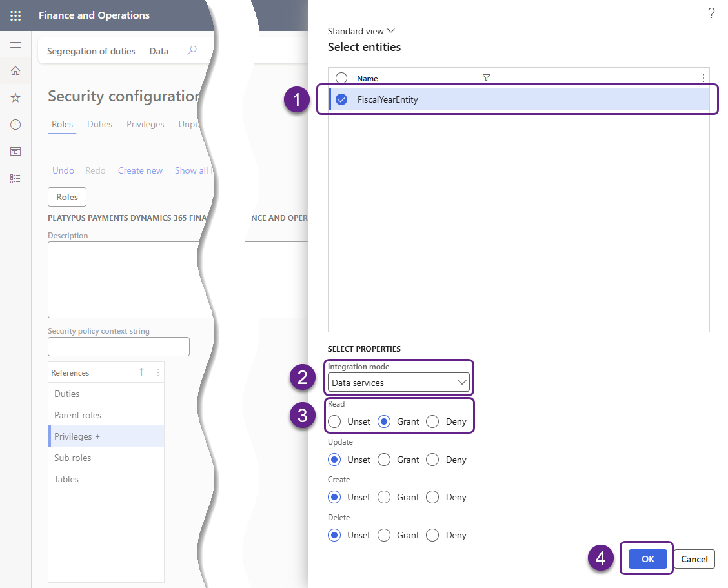Switch to the Privileges tab

coord(145,124)
